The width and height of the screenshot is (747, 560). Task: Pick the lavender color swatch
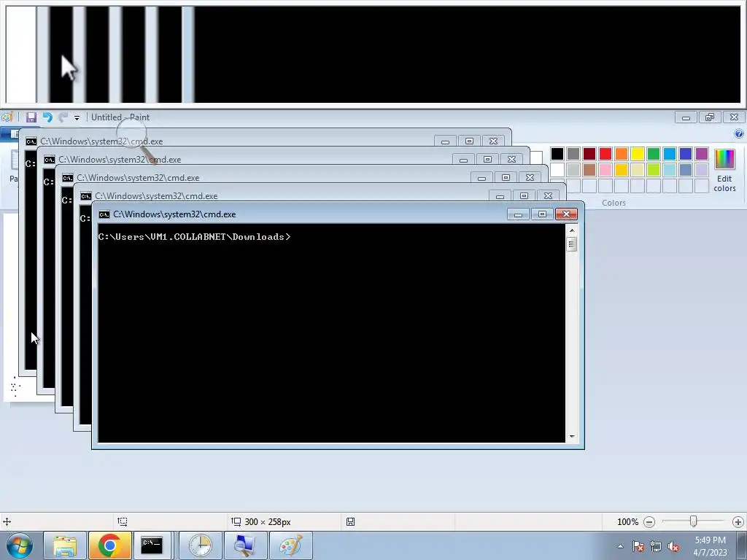point(702,170)
